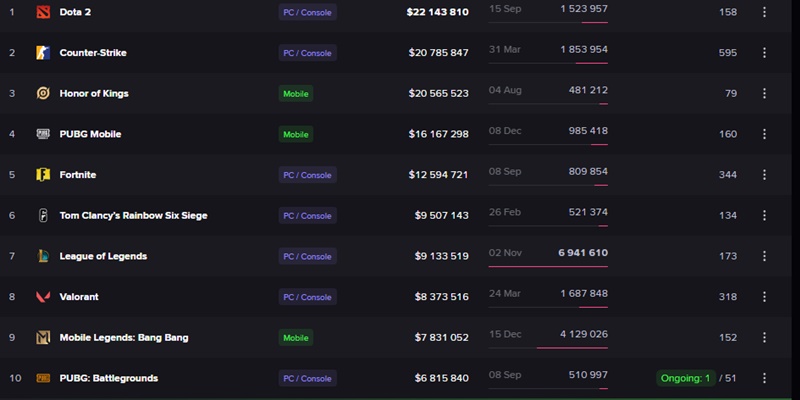Click the Counter-Strike game icon
800x400 pixels.
(x=43, y=53)
